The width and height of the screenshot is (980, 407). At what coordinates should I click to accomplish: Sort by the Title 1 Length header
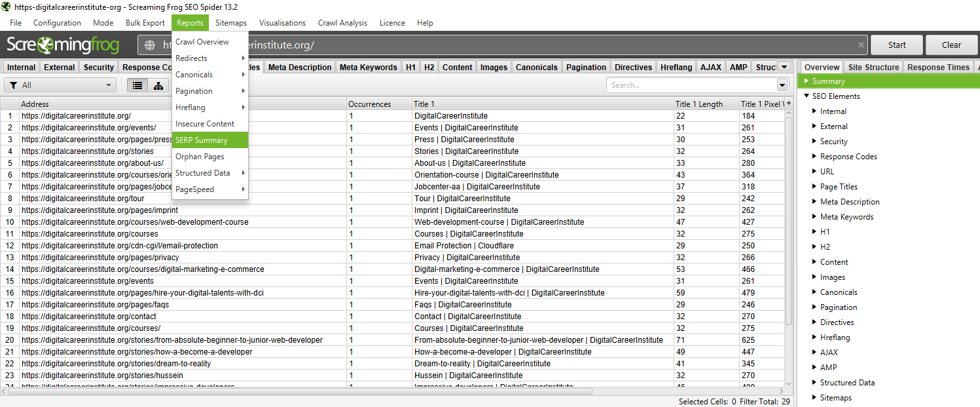pos(706,104)
